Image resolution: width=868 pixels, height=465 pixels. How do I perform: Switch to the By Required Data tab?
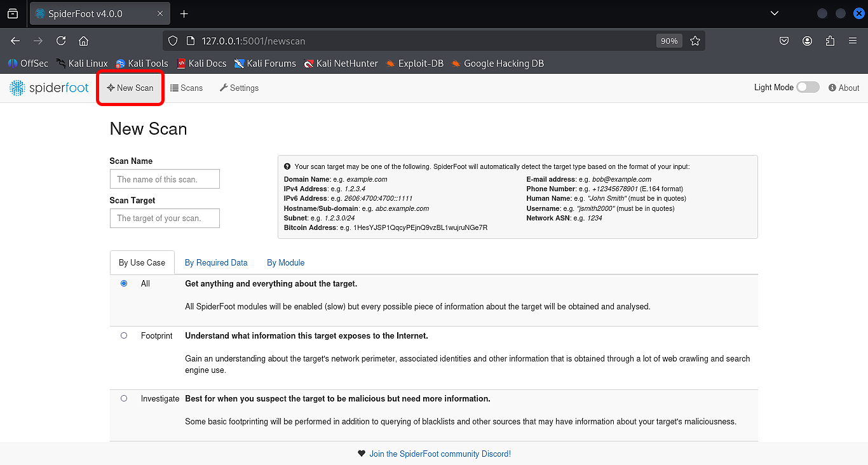(x=216, y=262)
